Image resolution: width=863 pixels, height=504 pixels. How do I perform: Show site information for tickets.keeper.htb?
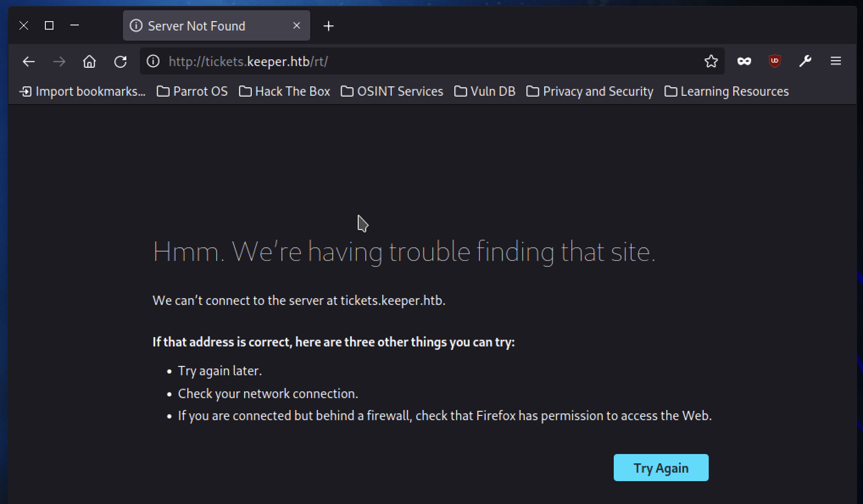pos(153,61)
